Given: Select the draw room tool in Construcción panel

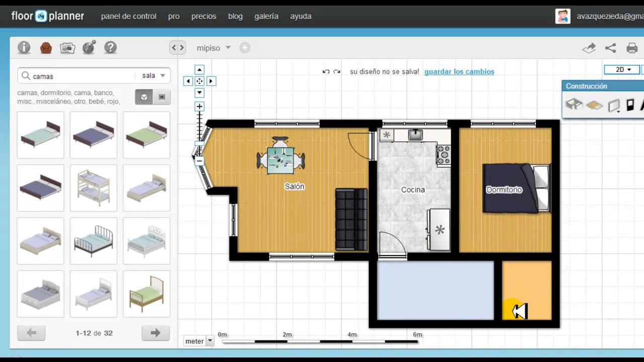Looking at the screenshot, I should (574, 106).
